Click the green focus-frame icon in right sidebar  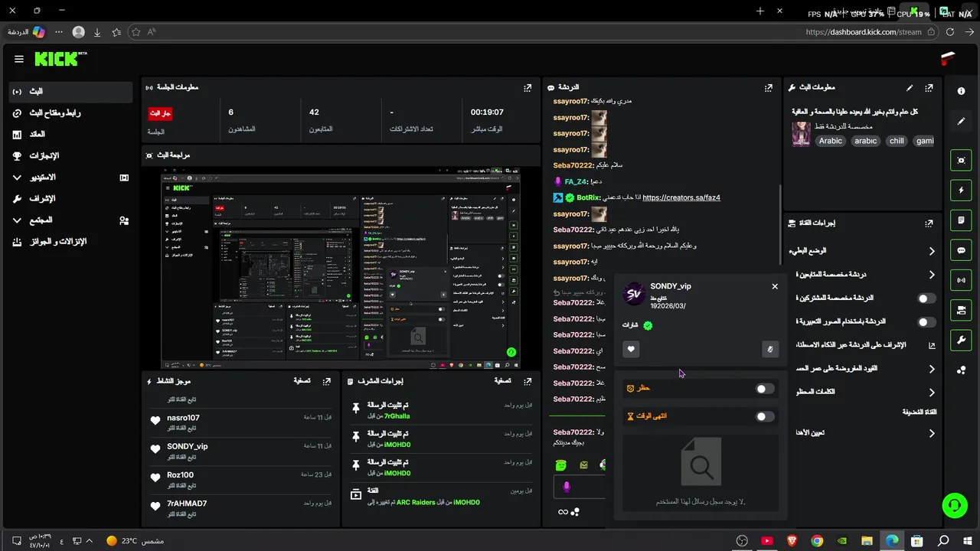(x=962, y=160)
